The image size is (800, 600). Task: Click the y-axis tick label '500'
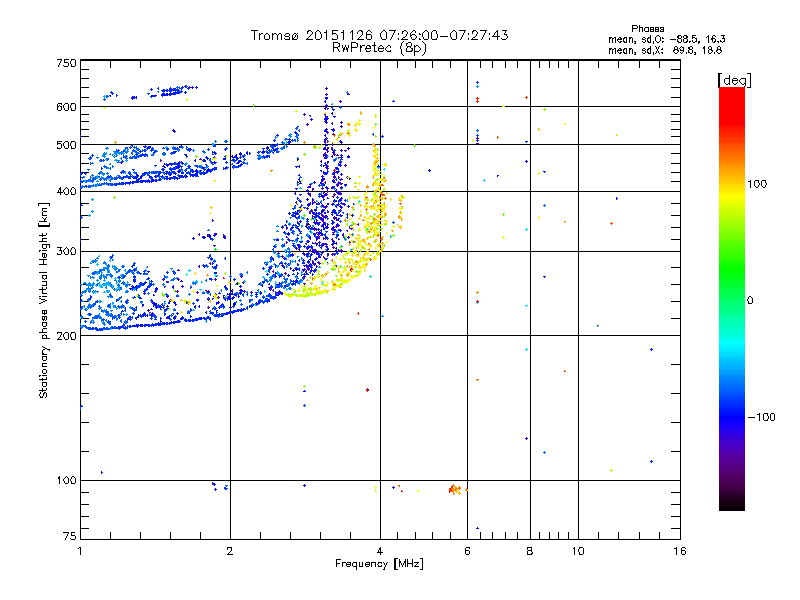tap(66, 145)
